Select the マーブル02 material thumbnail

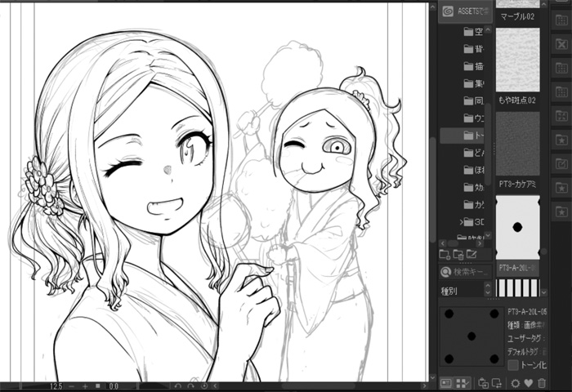[x=517, y=4]
